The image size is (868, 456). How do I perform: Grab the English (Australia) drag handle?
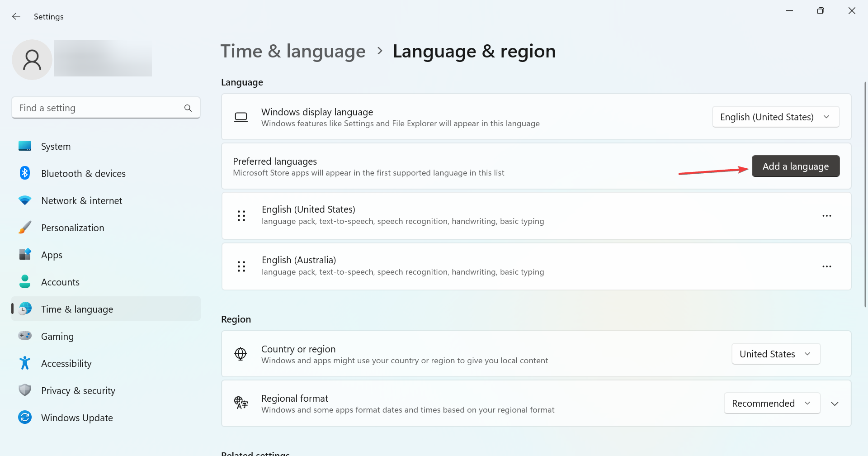pyautogui.click(x=241, y=267)
